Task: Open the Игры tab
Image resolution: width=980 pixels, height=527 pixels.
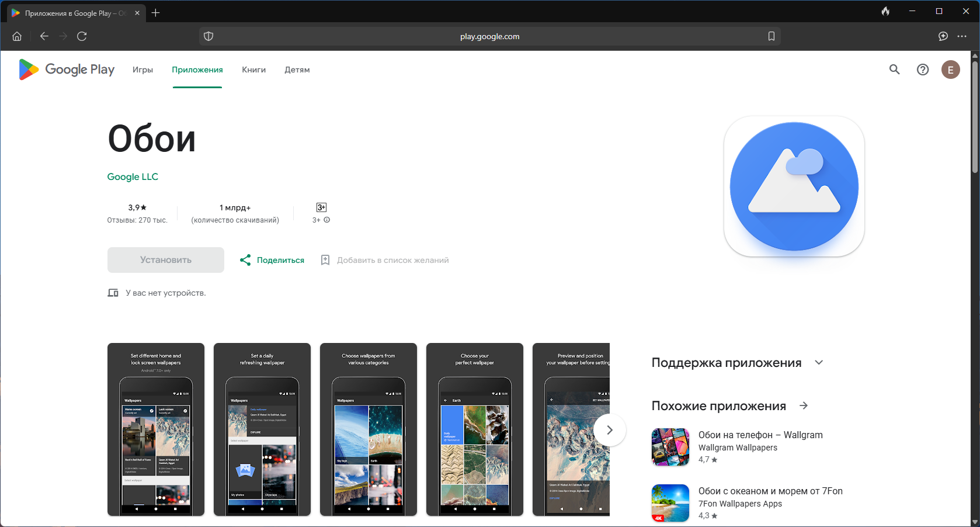Action: [143, 70]
